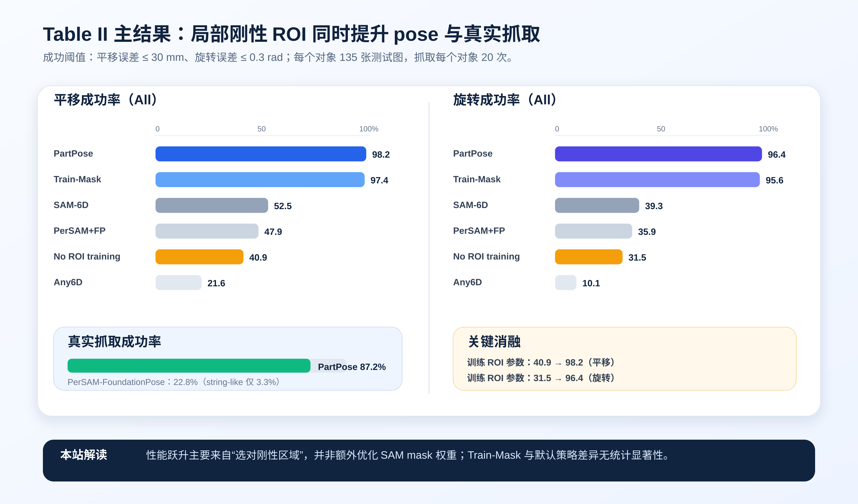
Task: Click the 本站解读 label
Action: 84,455
